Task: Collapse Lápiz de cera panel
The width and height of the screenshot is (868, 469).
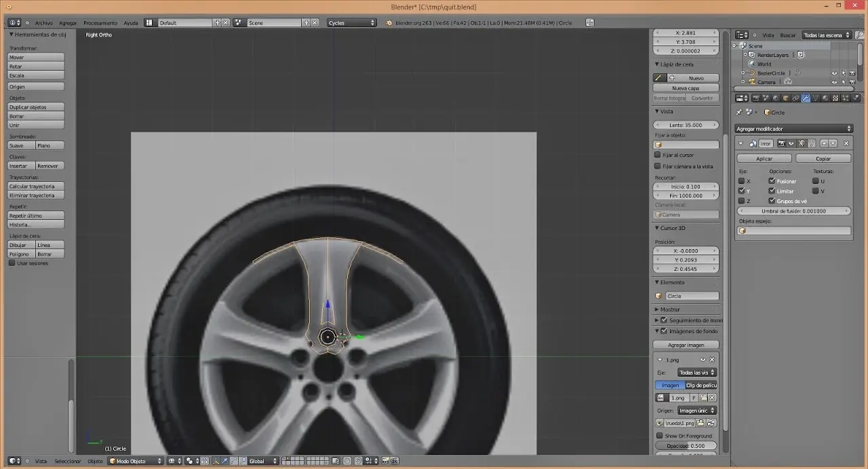Action: coord(657,64)
